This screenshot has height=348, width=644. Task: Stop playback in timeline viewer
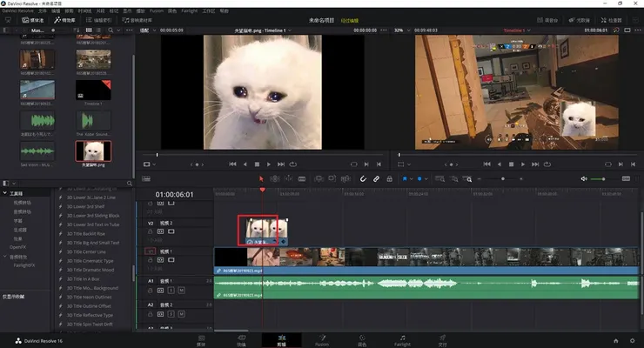pyautogui.click(x=512, y=164)
